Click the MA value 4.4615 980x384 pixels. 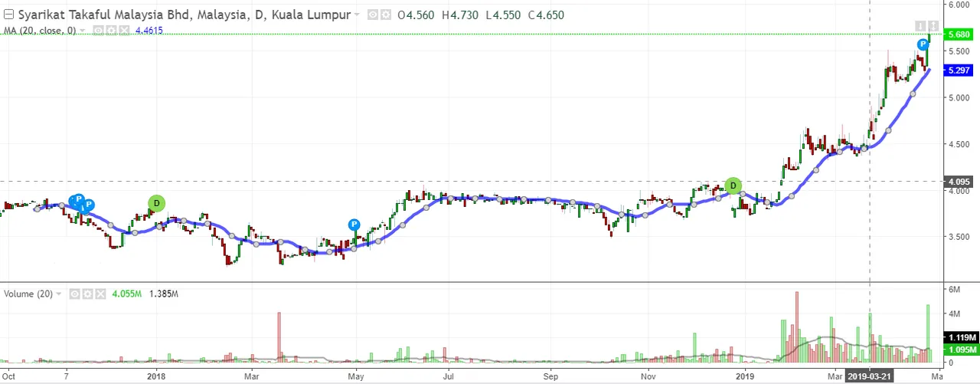point(149,30)
